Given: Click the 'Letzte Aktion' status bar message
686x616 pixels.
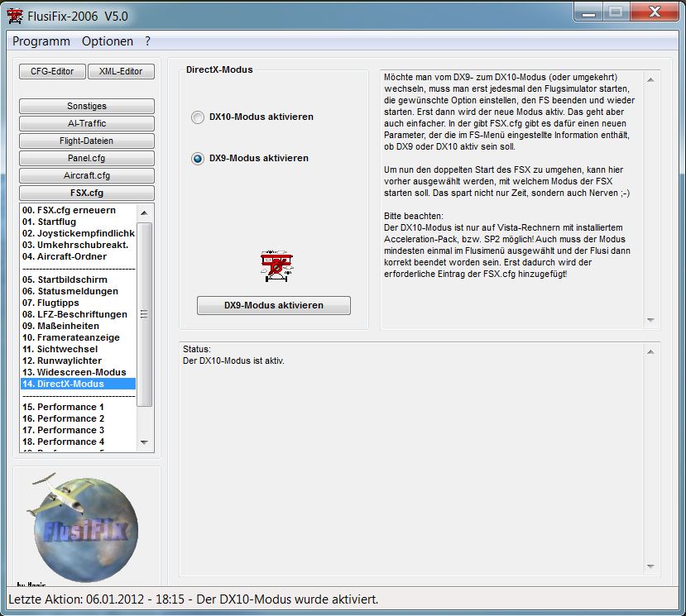Looking at the screenshot, I should (193, 599).
